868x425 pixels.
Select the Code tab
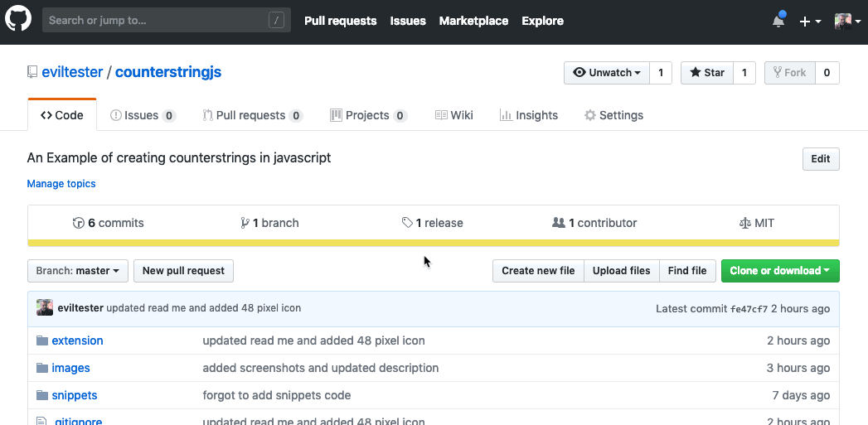tap(62, 115)
